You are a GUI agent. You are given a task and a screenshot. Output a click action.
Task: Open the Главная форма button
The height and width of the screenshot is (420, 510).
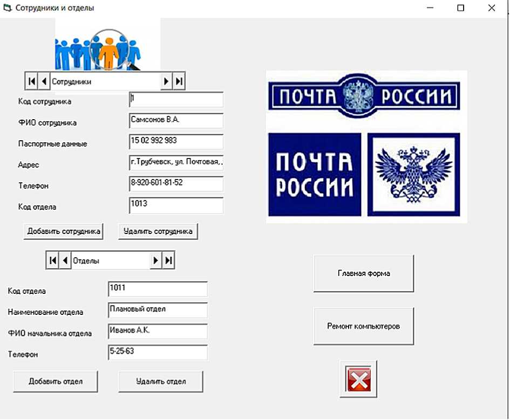[364, 273]
